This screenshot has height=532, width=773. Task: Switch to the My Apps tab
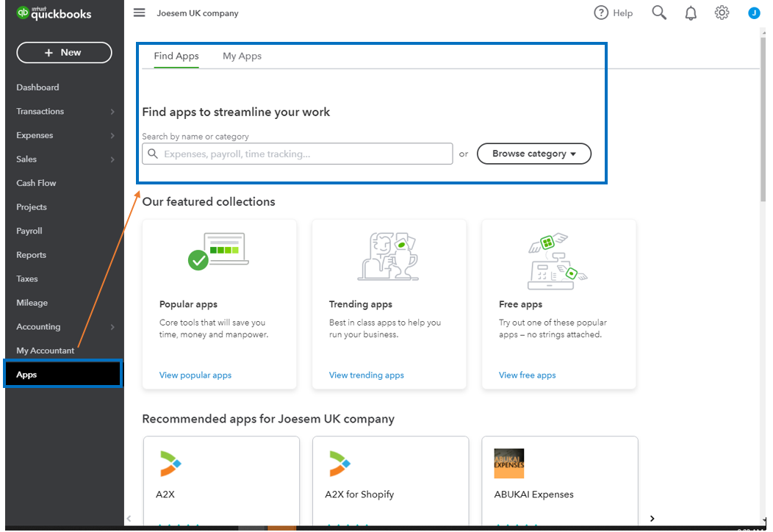tap(242, 56)
